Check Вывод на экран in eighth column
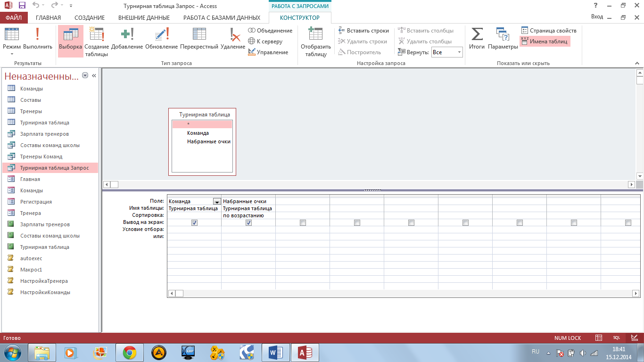The width and height of the screenshot is (644, 362). pyautogui.click(x=574, y=222)
